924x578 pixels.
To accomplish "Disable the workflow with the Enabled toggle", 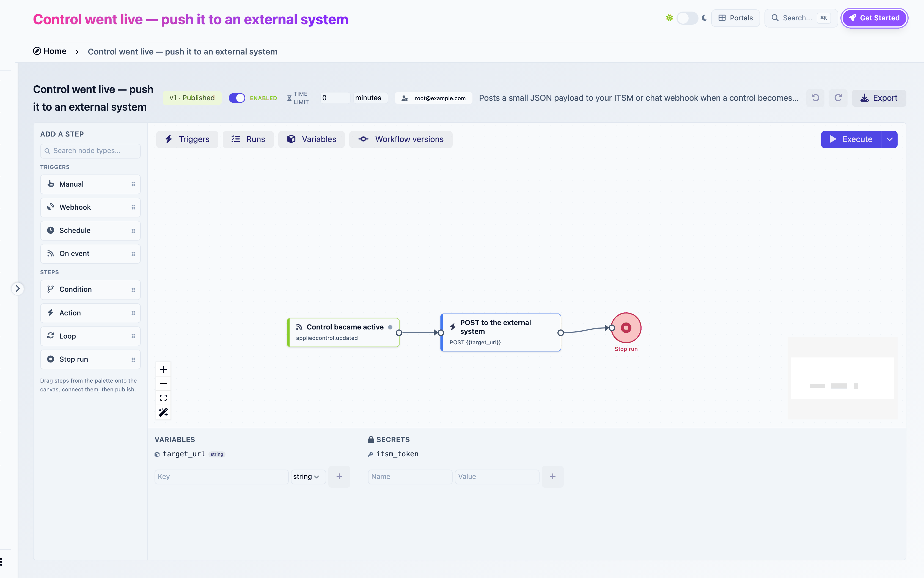I will pos(237,98).
